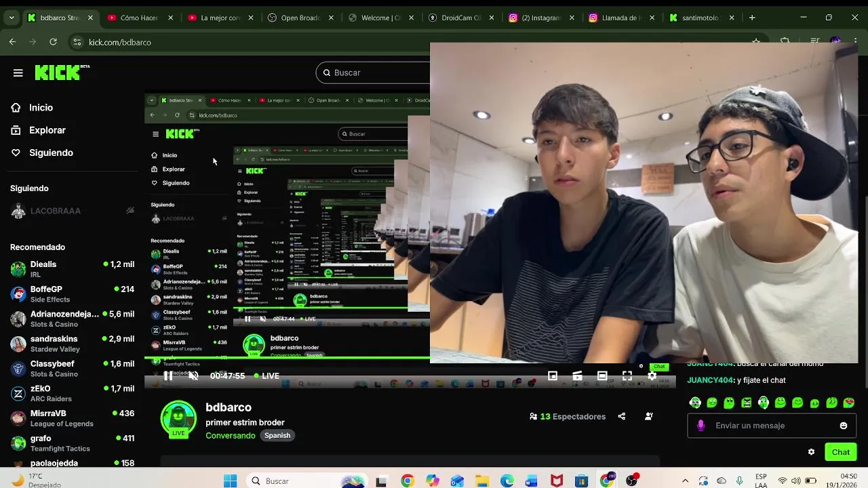Click 13 Espectadores viewer count

(568, 417)
